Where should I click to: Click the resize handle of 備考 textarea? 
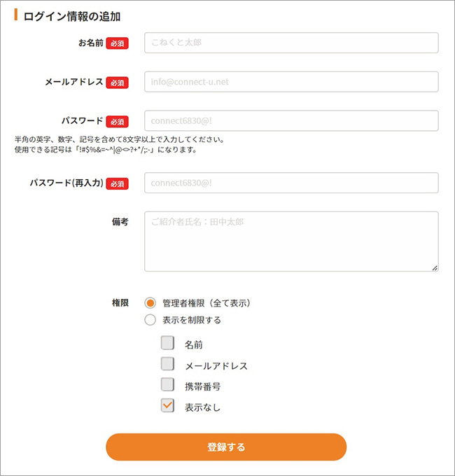[435, 267]
